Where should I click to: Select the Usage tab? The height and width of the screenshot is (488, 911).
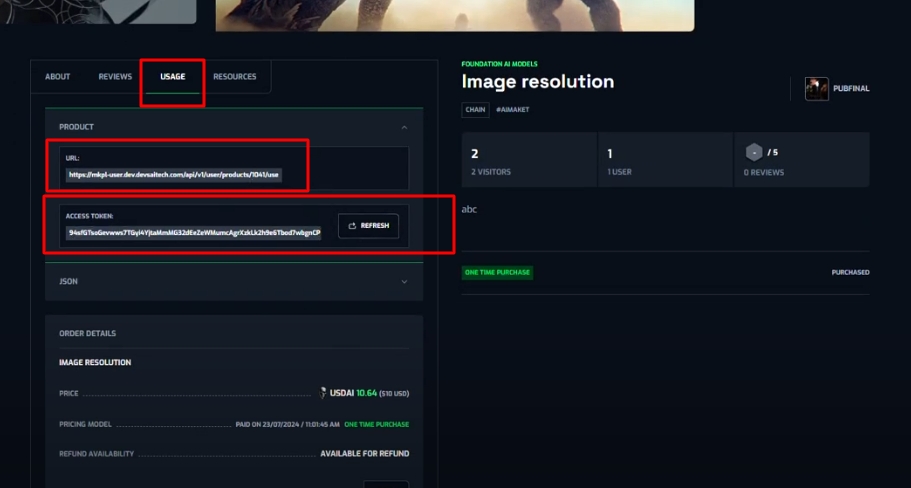[x=172, y=77]
